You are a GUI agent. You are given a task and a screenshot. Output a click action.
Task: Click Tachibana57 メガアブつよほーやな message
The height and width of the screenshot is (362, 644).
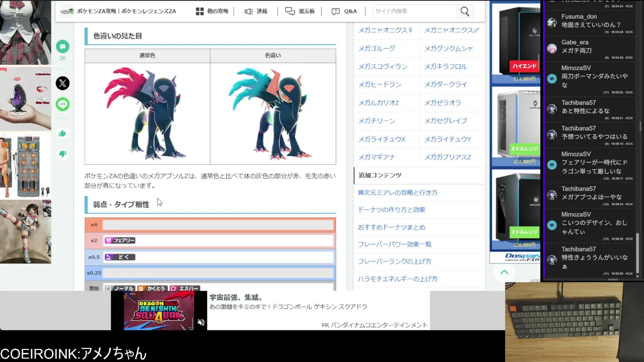(x=592, y=197)
